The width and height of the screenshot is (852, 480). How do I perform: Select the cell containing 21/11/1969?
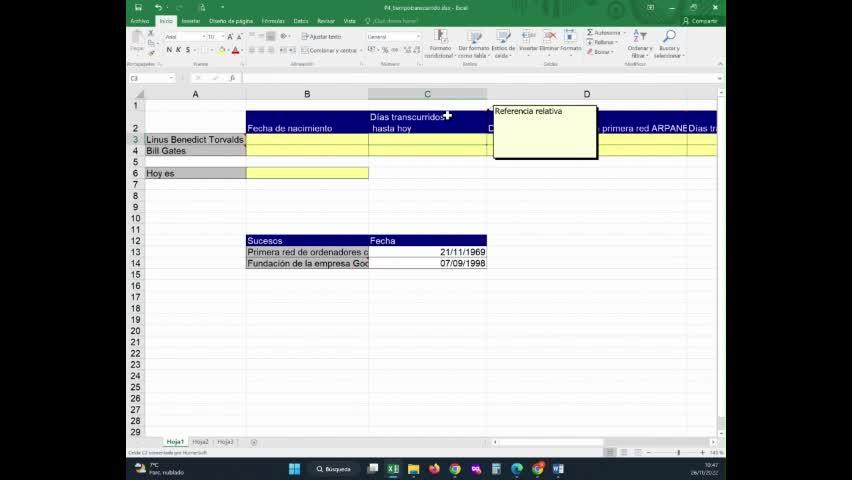click(428, 252)
